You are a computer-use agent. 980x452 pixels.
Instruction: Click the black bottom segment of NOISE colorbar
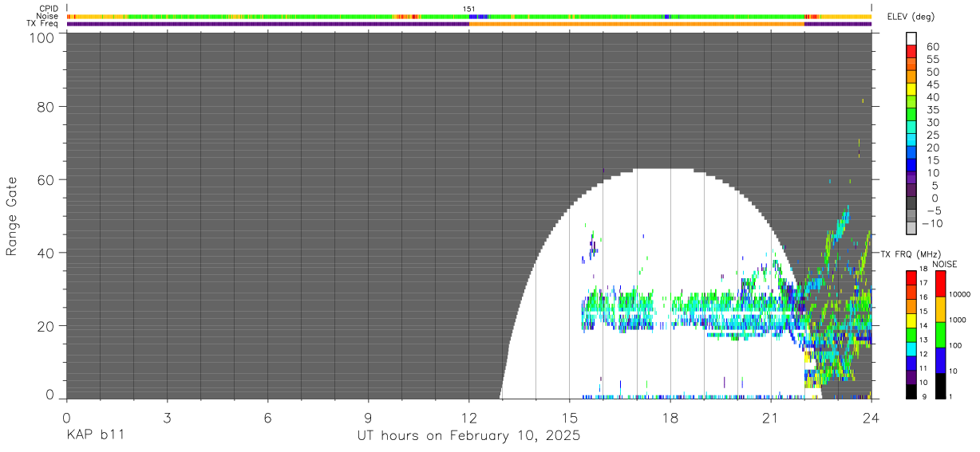pos(940,384)
